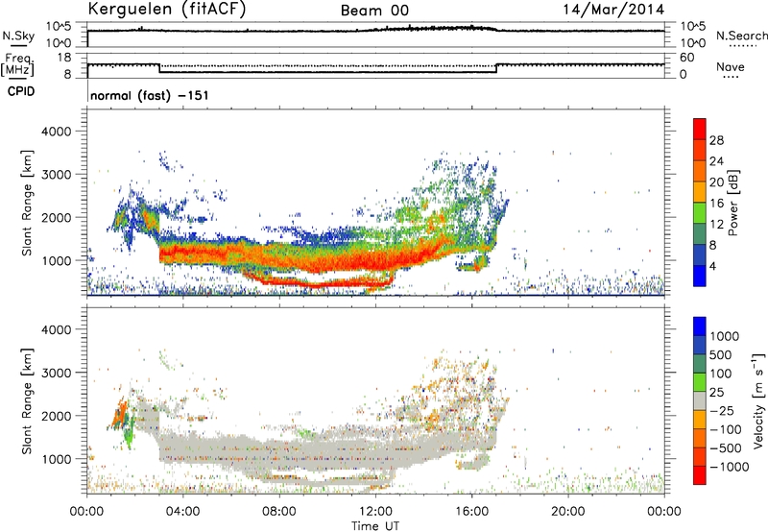The width and height of the screenshot is (768, 532).
Task: Click '2000' tick on velocity panel
Action: (56, 416)
